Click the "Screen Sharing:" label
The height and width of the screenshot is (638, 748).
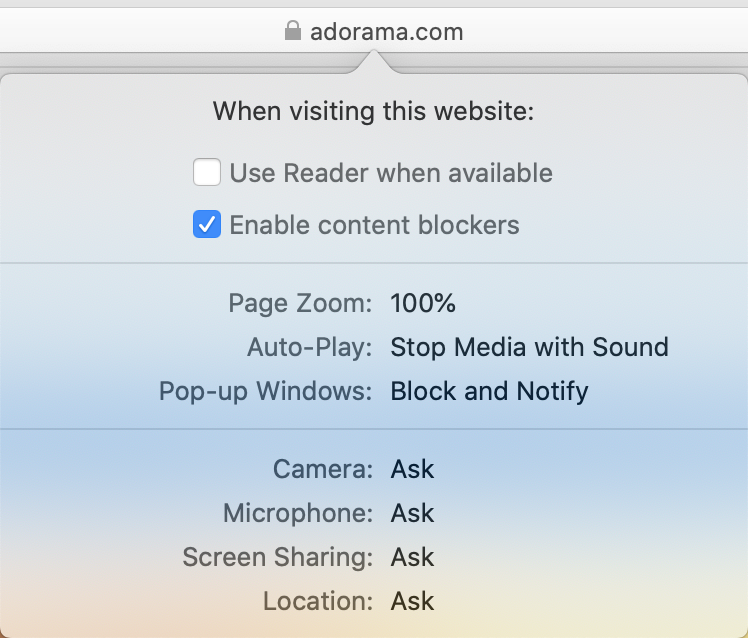278,557
